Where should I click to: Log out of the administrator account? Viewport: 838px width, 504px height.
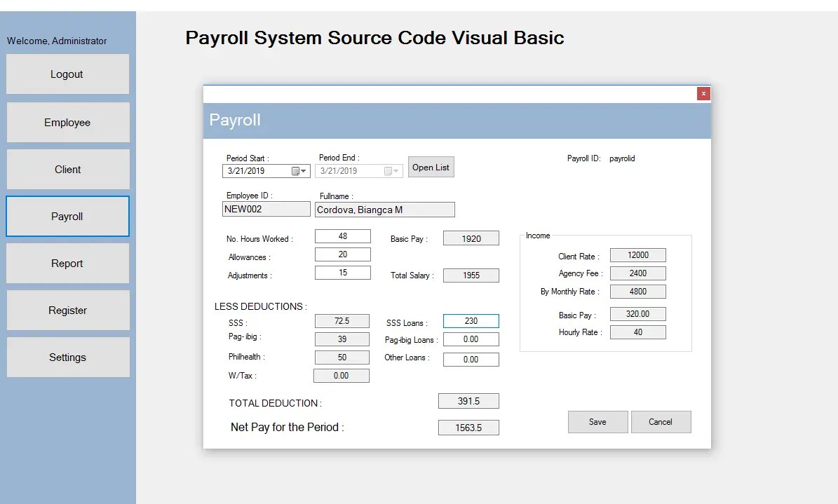coord(67,74)
